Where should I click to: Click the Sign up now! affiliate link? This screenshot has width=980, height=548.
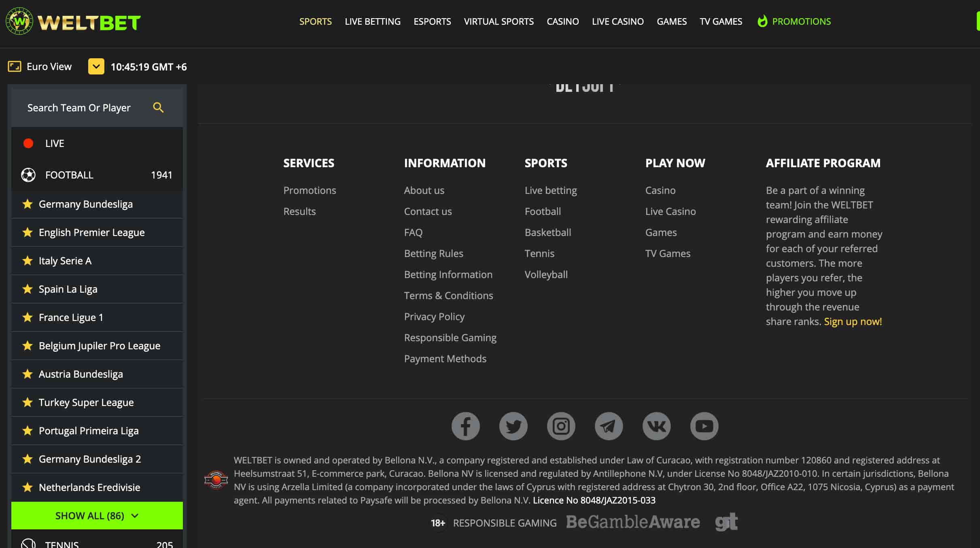(x=853, y=321)
